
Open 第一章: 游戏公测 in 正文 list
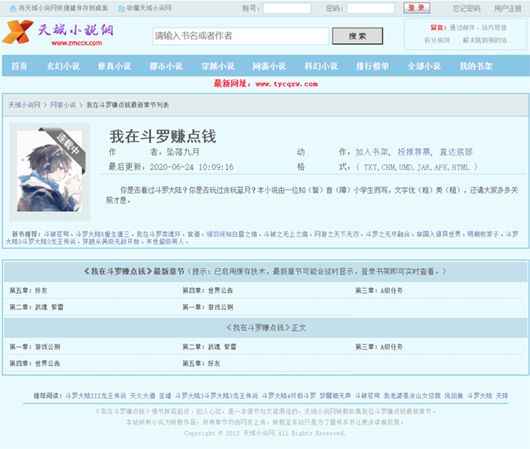[x=35, y=347]
